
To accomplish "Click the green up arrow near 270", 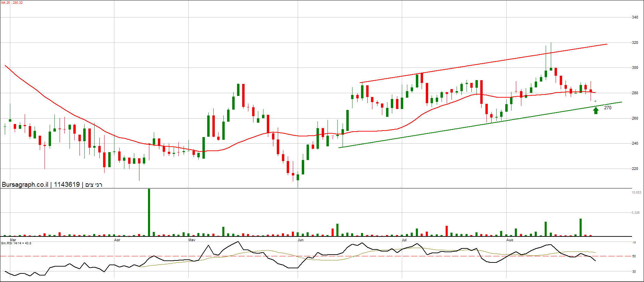I will [596, 110].
